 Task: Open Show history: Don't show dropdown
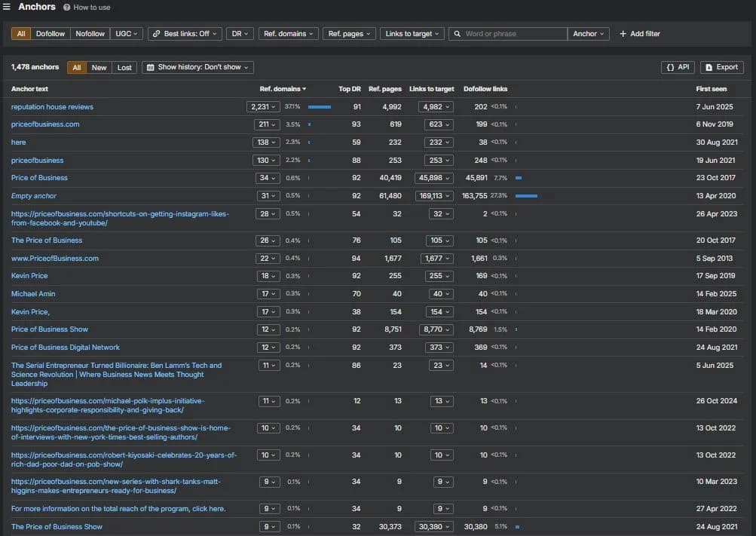click(x=197, y=68)
